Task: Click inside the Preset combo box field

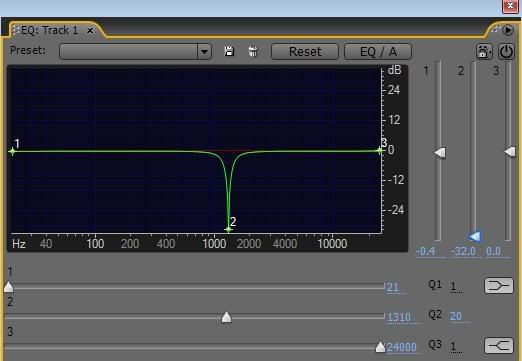Action: pyautogui.click(x=128, y=52)
